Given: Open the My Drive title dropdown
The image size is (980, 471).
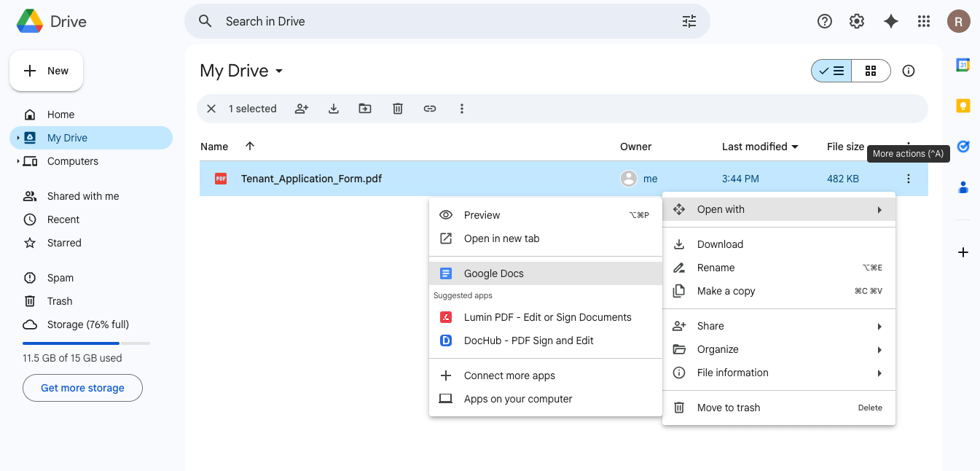Looking at the screenshot, I should point(241,71).
